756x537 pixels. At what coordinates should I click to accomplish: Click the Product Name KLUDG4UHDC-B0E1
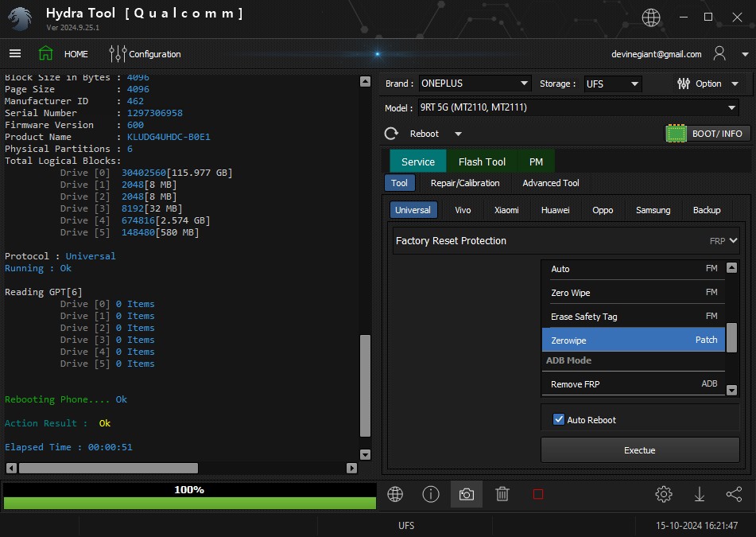(169, 137)
